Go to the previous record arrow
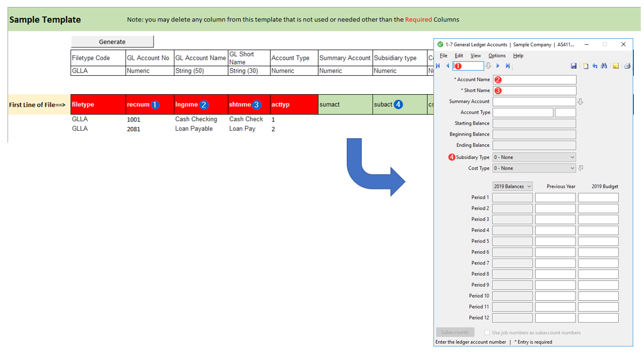644x354 pixels. 447,66
